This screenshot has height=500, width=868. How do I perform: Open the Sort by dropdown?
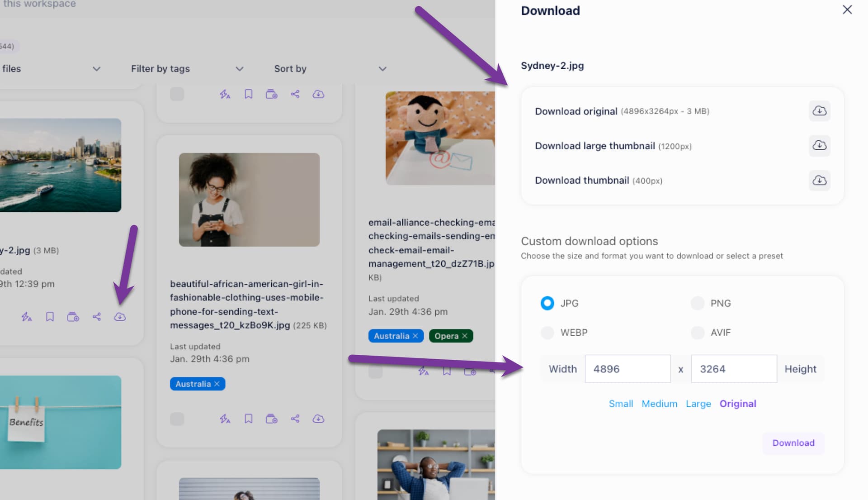coord(330,69)
